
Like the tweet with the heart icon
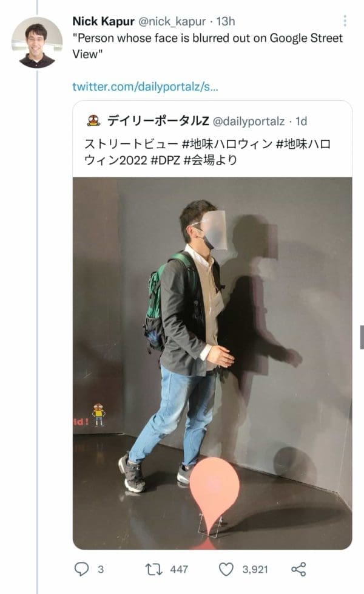point(226,569)
